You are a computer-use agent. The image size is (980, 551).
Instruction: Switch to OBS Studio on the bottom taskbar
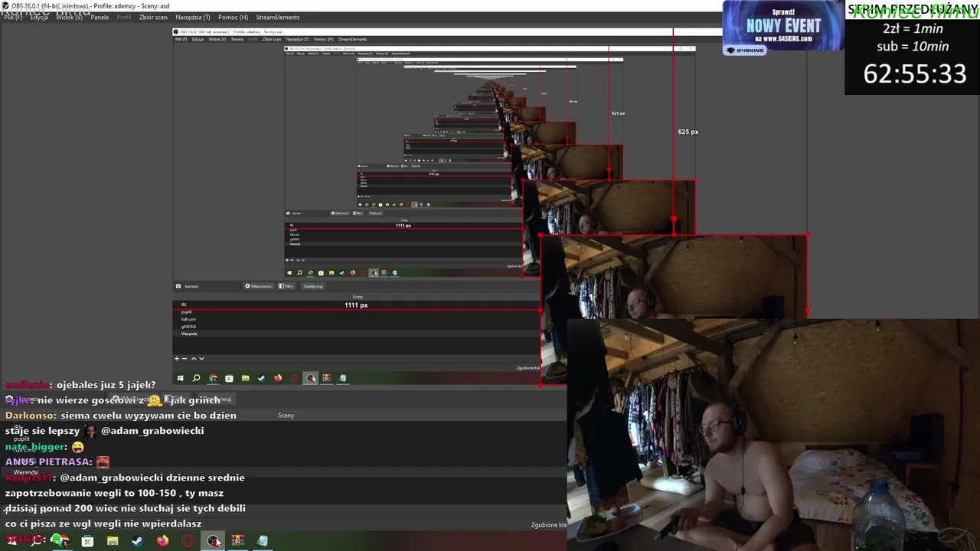coord(213,541)
